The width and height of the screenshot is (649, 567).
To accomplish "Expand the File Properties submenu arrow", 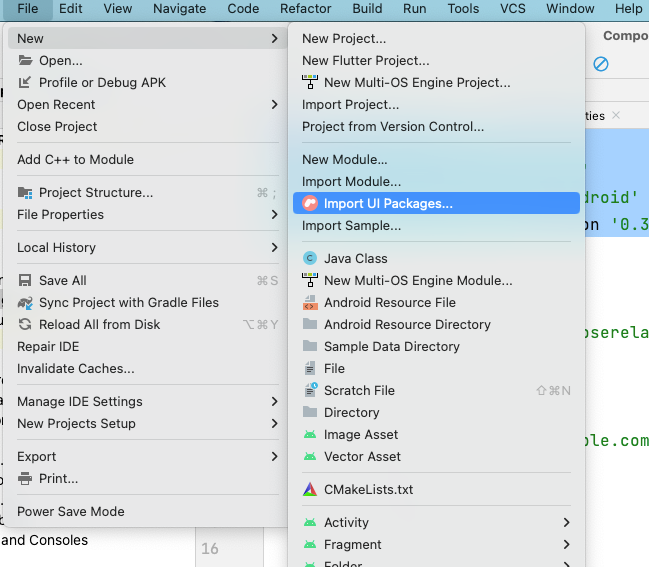I will pos(274,214).
